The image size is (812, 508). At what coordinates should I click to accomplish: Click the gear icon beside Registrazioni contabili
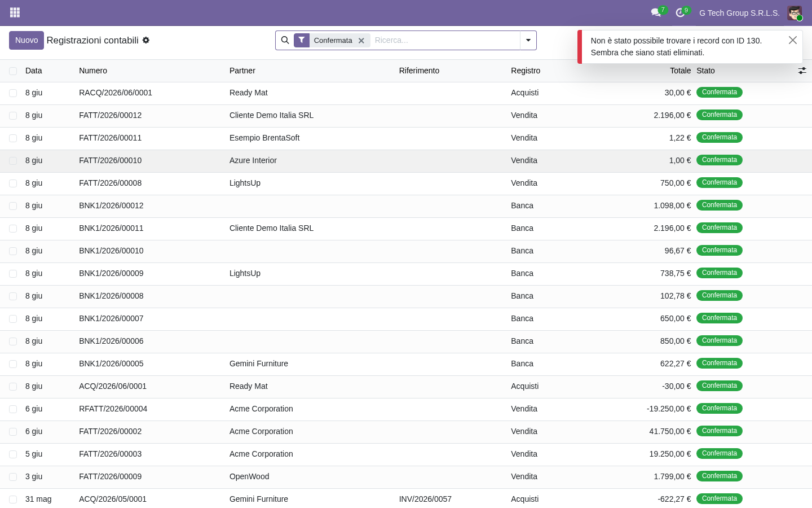click(146, 40)
